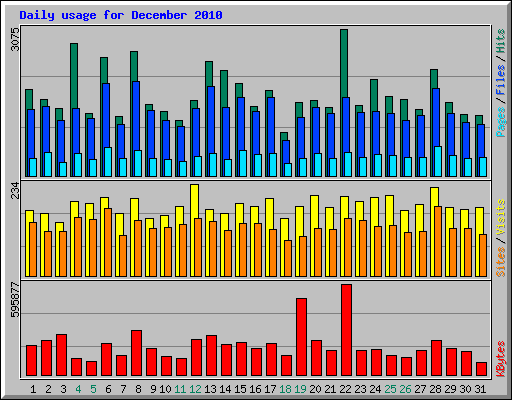Click the 'Files' legend label

click(500, 80)
